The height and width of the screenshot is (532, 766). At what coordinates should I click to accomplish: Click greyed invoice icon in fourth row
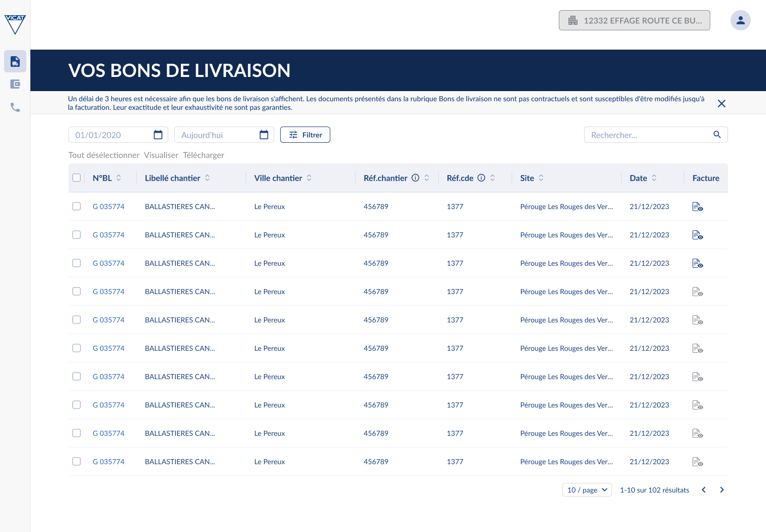click(698, 292)
